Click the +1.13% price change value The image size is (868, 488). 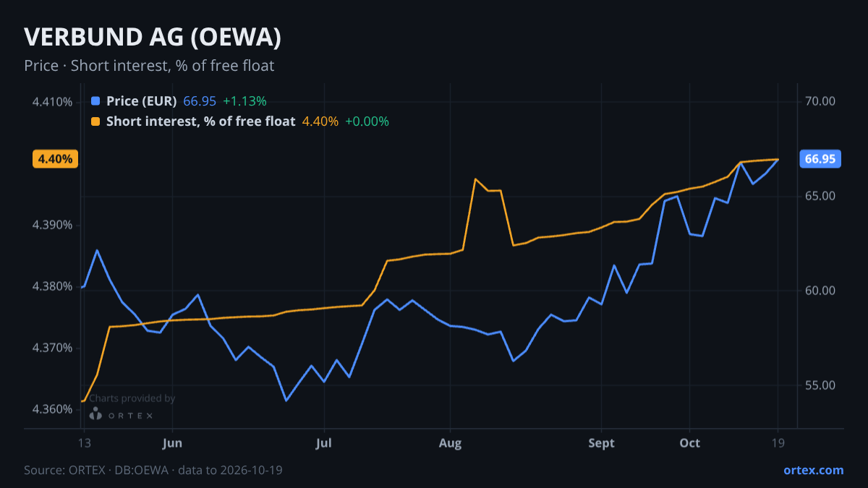tap(244, 101)
